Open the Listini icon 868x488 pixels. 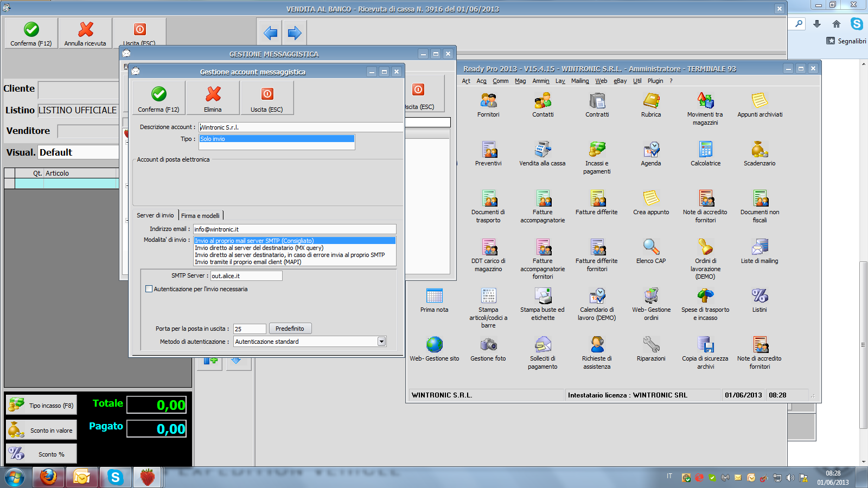point(759,300)
